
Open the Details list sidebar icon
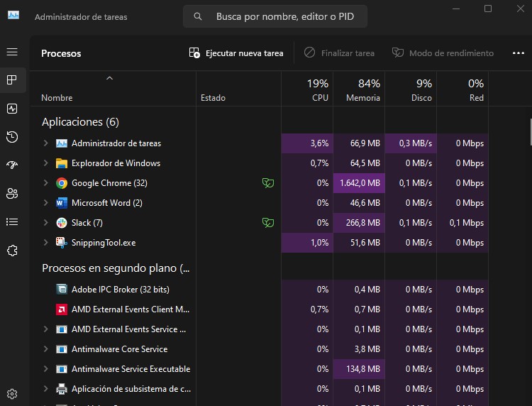tap(12, 222)
